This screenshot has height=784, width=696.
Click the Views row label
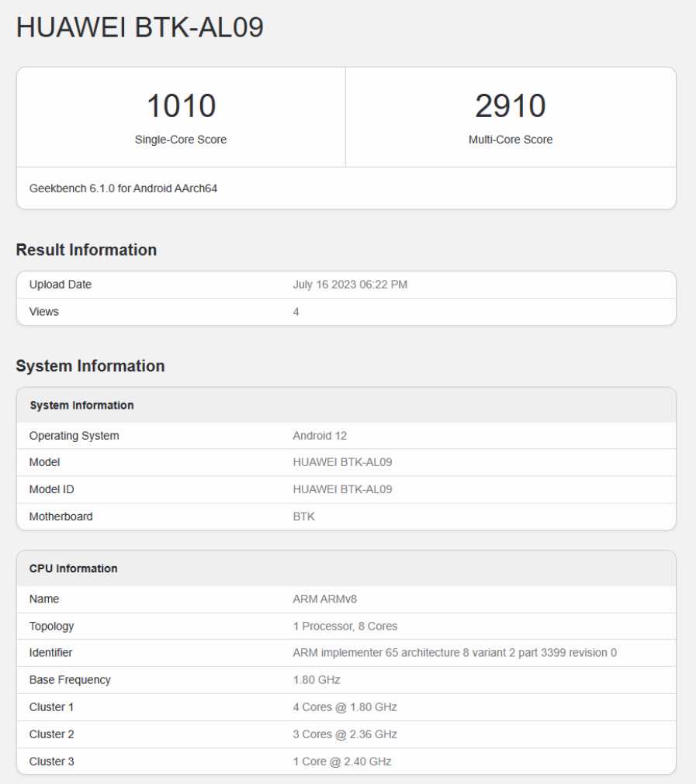click(44, 312)
